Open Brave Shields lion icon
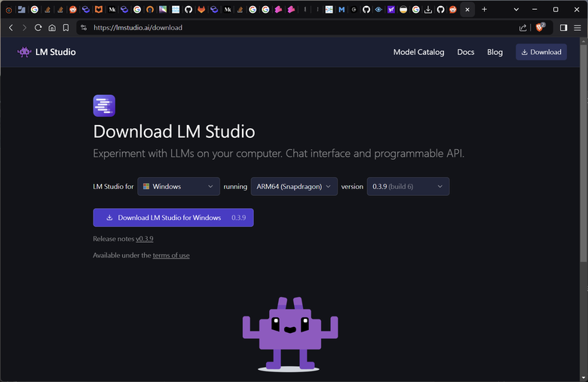 click(540, 27)
